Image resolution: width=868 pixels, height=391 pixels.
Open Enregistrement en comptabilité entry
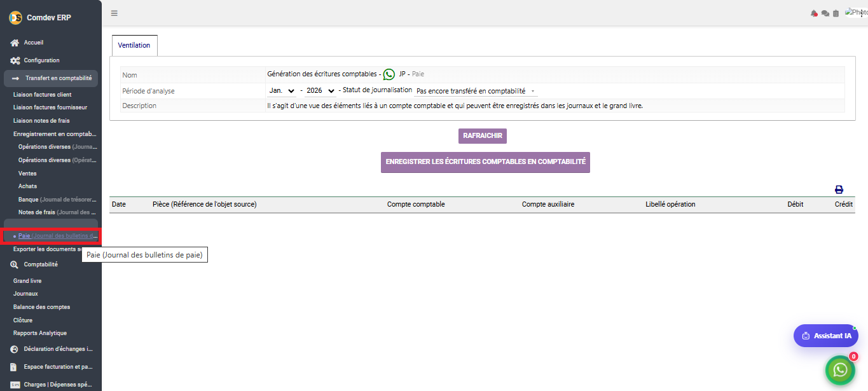pyautogui.click(x=55, y=134)
